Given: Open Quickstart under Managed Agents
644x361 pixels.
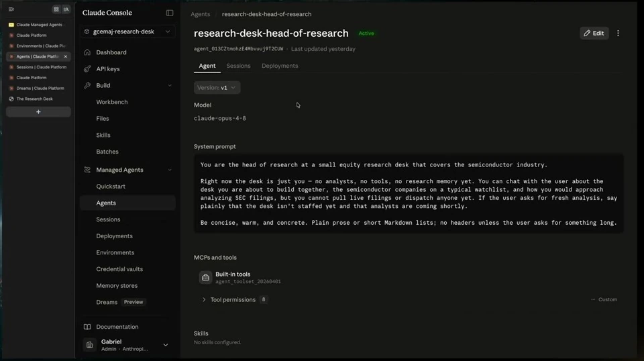Looking at the screenshot, I should 127,187.
